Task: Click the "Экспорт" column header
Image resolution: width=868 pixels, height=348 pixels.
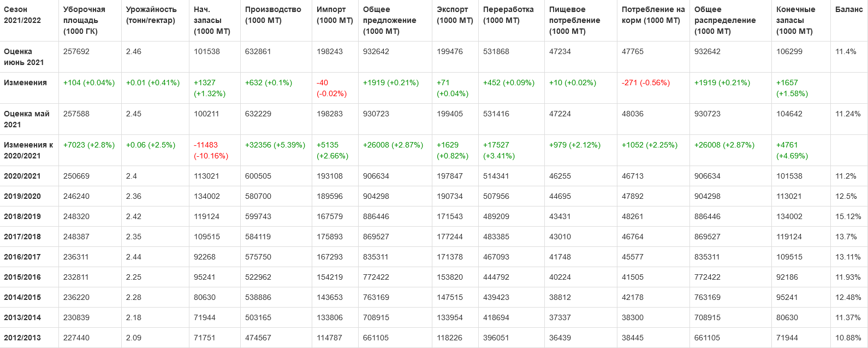Action: click(x=455, y=15)
